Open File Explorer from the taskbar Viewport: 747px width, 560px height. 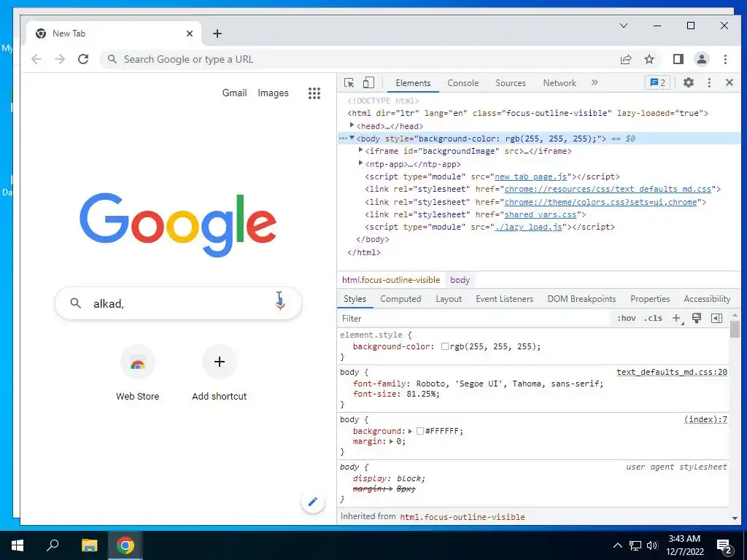(x=89, y=545)
